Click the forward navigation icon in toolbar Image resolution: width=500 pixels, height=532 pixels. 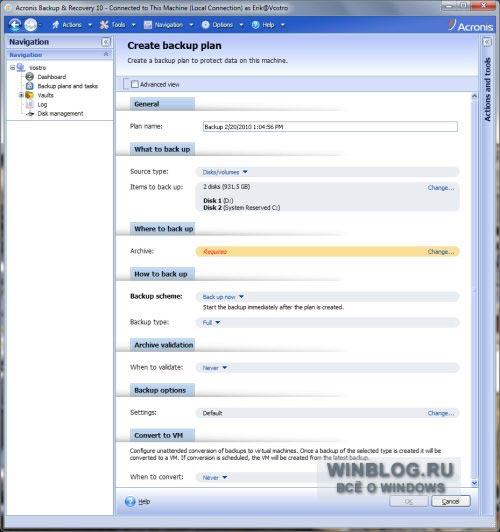pyautogui.click(x=31, y=25)
